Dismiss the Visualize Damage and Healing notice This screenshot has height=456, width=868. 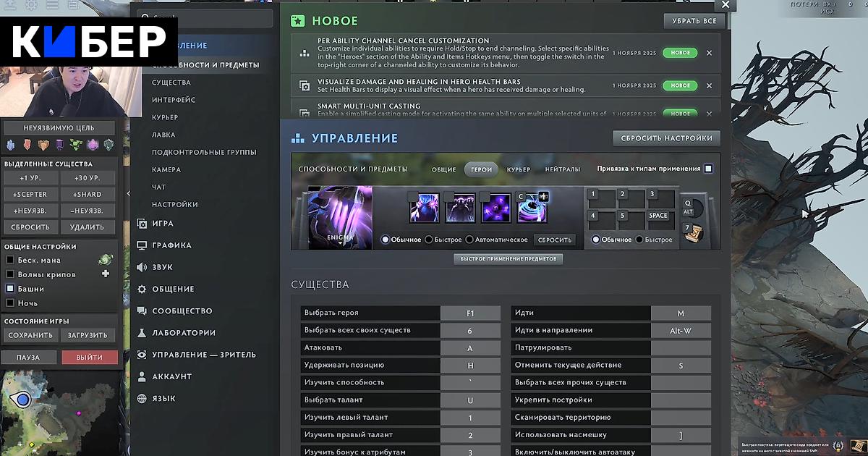tap(709, 85)
